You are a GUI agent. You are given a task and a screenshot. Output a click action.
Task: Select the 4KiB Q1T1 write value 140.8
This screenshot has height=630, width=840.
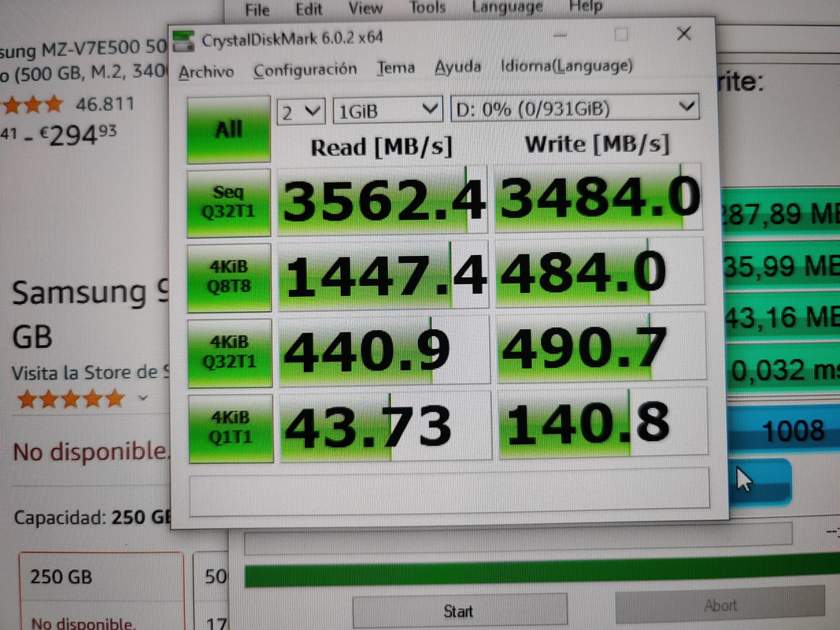[x=603, y=423]
